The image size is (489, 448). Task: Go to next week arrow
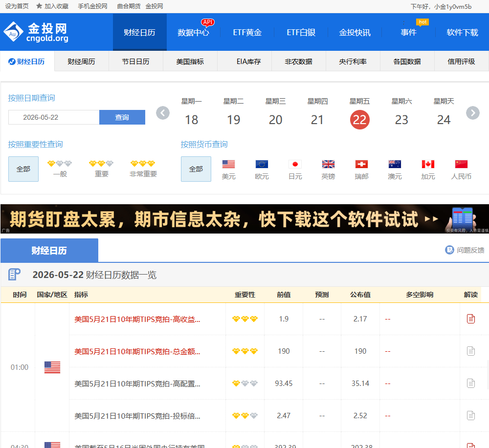[x=473, y=113]
